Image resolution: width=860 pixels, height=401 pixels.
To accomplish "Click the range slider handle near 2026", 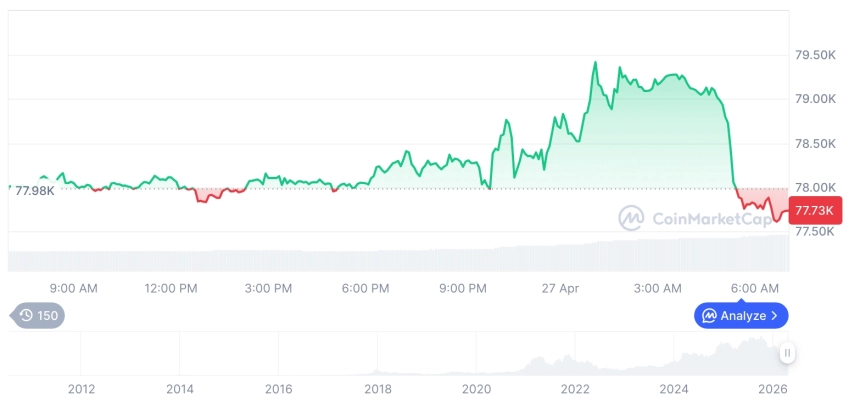I will (x=788, y=353).
